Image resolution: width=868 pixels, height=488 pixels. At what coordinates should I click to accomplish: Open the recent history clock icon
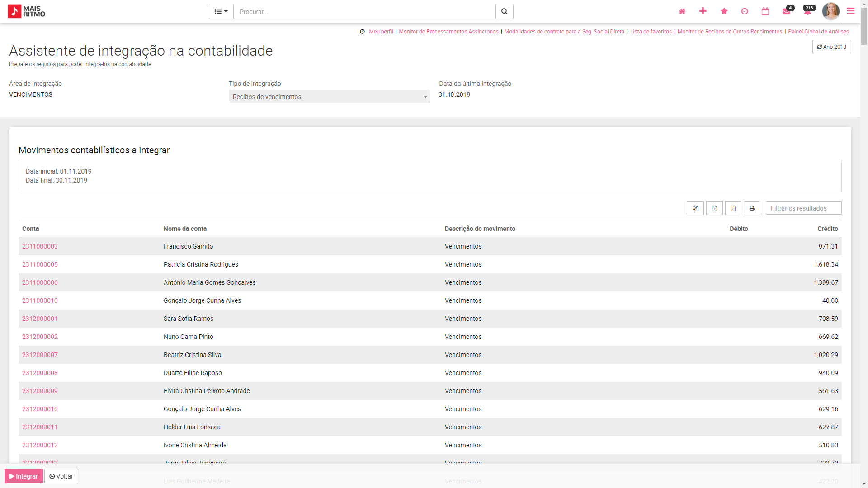[x=745, y=11]
